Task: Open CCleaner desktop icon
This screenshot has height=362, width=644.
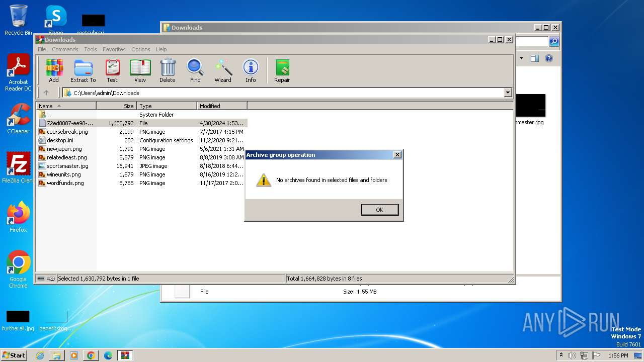Action: click(18, 119)
